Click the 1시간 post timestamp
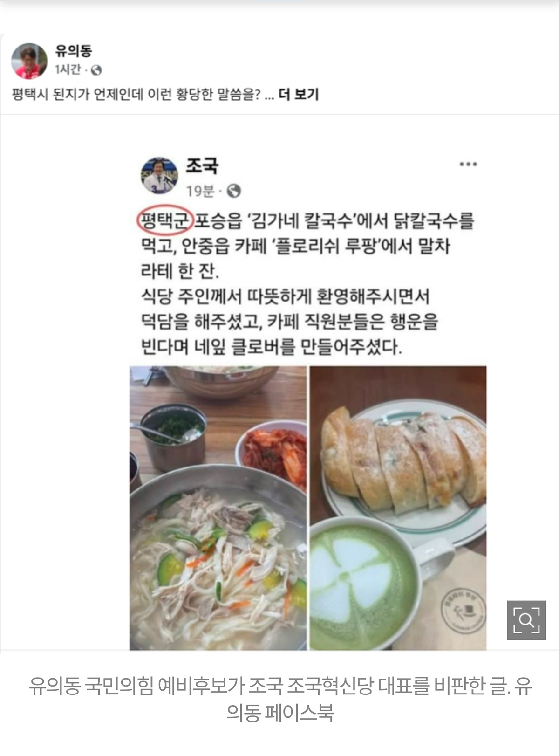Image resolution: width=559 pixels, height=756 pixels. [x=68, y=70]
